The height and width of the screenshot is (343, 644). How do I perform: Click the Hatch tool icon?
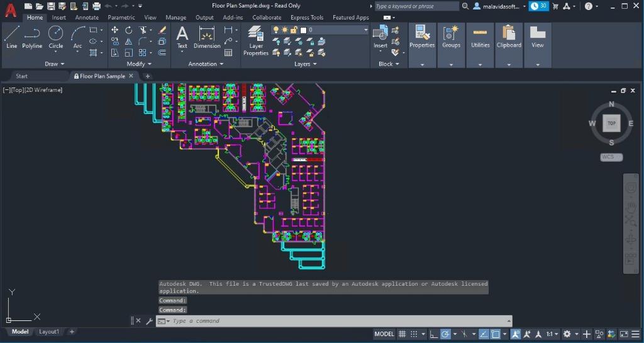(x=93, y=53)
